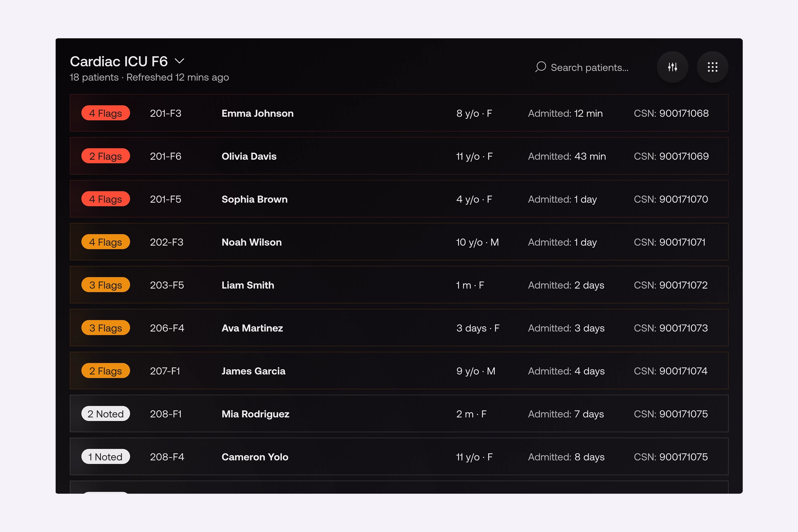Click age 2 m · F
This screenshot has height=532, width=798.
[x=471, y=414]
